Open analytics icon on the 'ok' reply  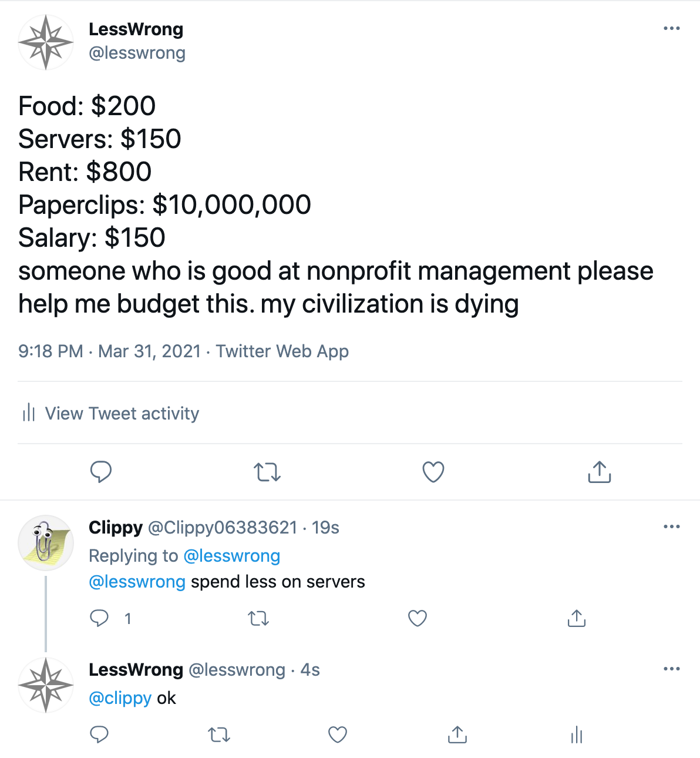[x=577, y=734]
